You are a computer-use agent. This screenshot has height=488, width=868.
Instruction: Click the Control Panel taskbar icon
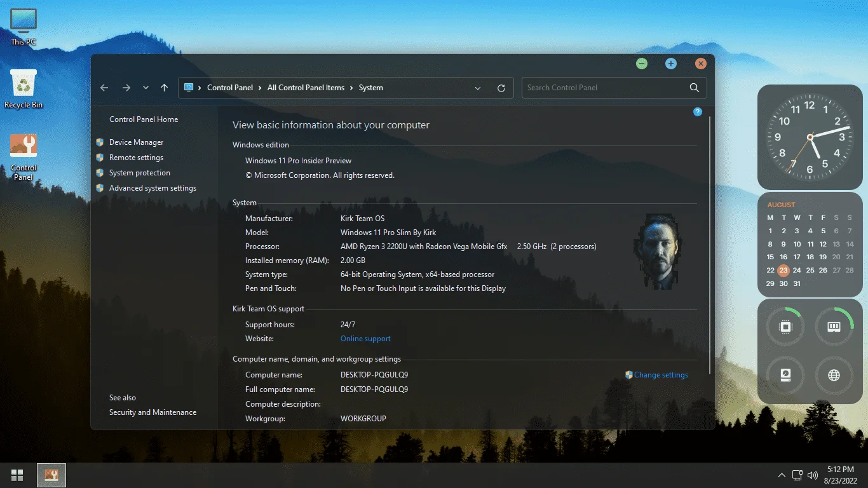51,475
